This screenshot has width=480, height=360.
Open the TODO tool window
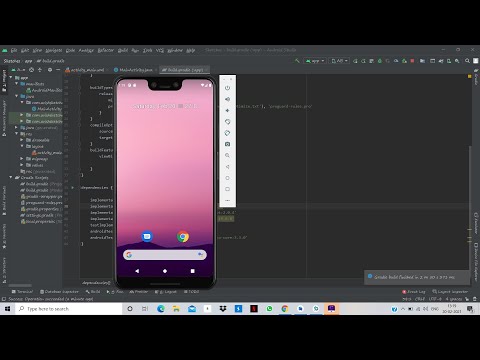click(192, 291)
